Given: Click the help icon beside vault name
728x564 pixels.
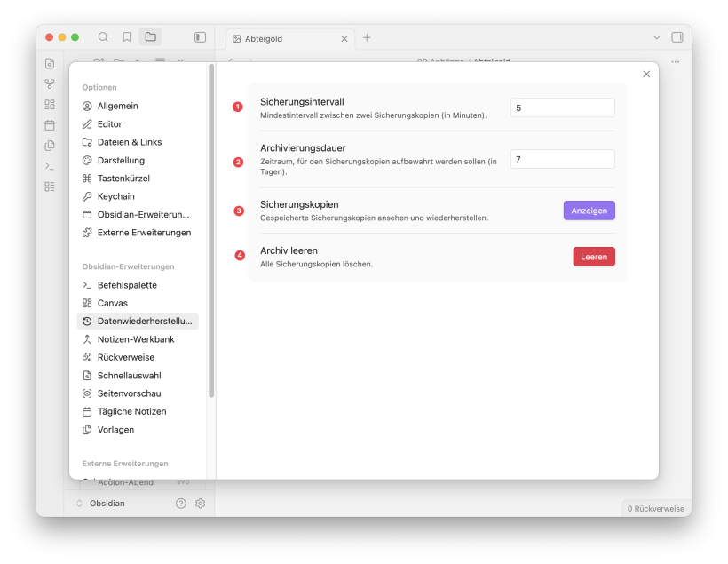Looking at the screenshot, I should (x=181, y=503).
